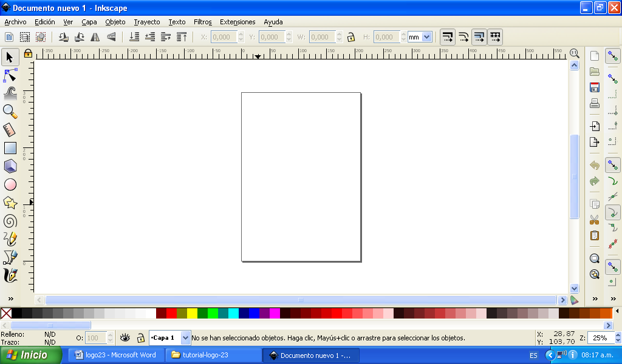
Task: Click Deselect icon in top toolbar
Action: (41, 37)
